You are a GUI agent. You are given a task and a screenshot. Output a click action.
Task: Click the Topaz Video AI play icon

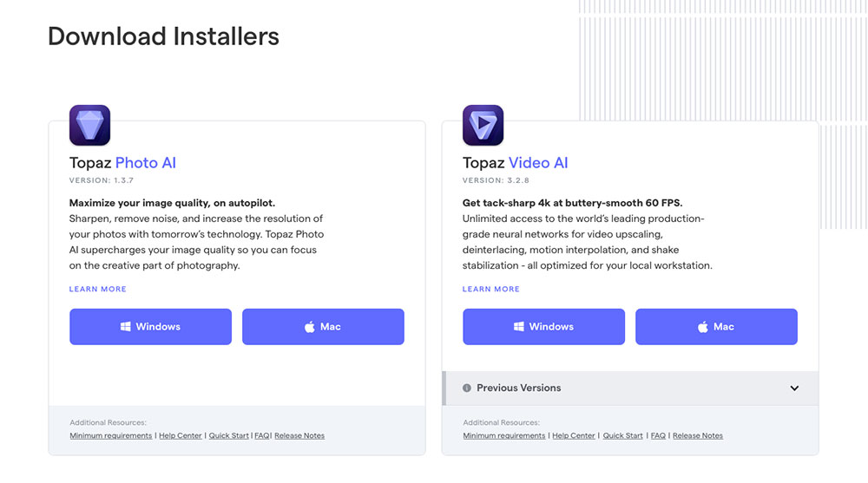pyautogui.click(x=483, y=125)
